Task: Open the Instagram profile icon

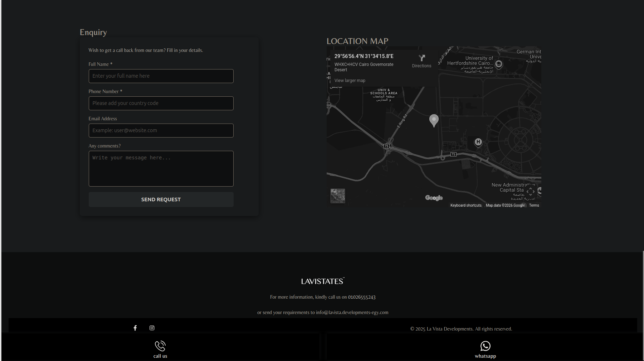Action: pos(152,328)
